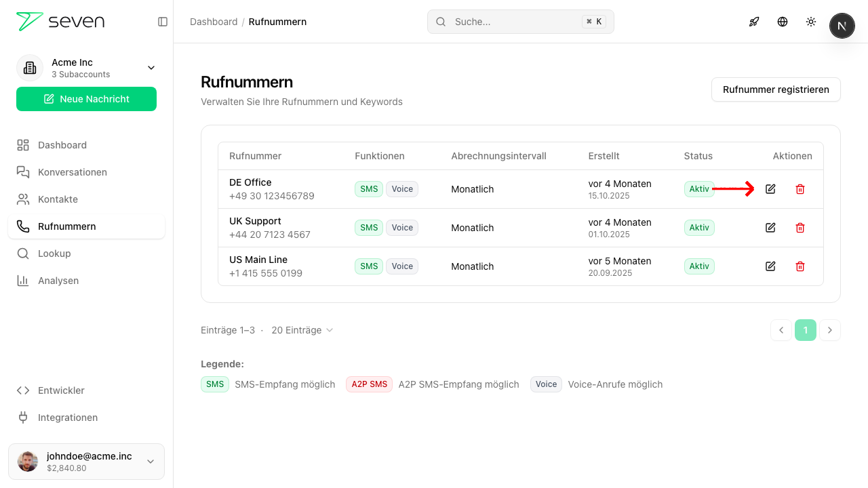Open the edit icon for DE Office

coord(770,189)
